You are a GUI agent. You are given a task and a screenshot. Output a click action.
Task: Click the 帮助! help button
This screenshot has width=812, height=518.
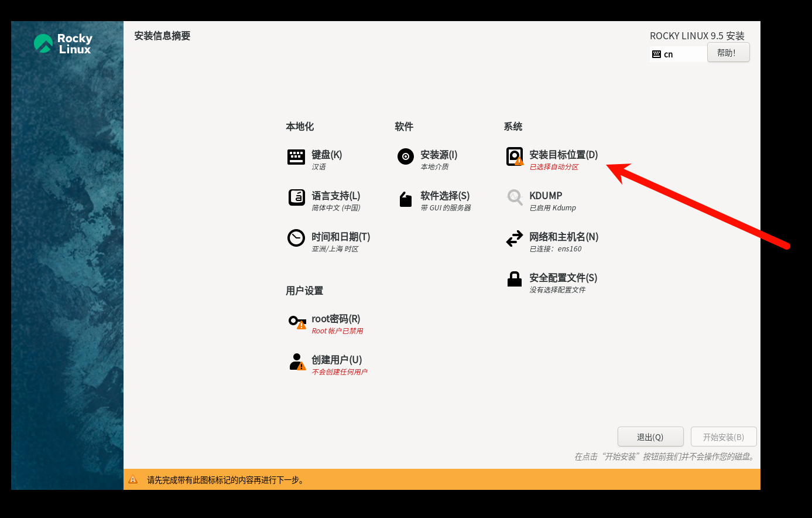click(728, 52)
